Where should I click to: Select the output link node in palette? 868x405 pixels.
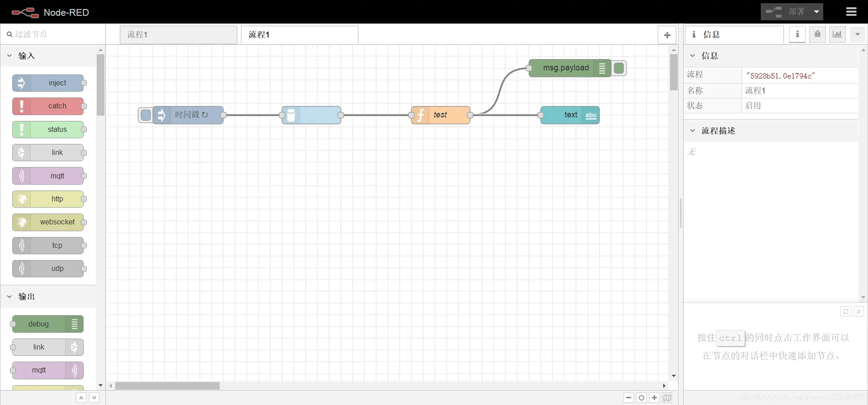48,347
